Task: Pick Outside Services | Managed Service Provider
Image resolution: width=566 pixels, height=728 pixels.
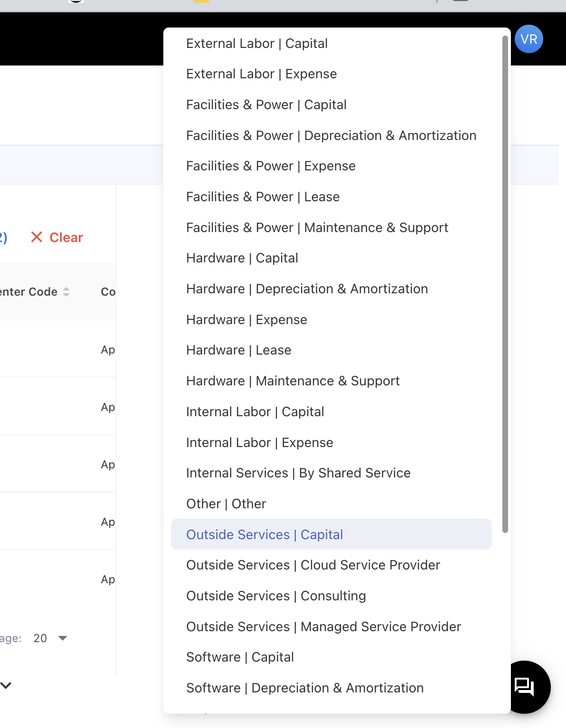Action: tap(323, 627)
